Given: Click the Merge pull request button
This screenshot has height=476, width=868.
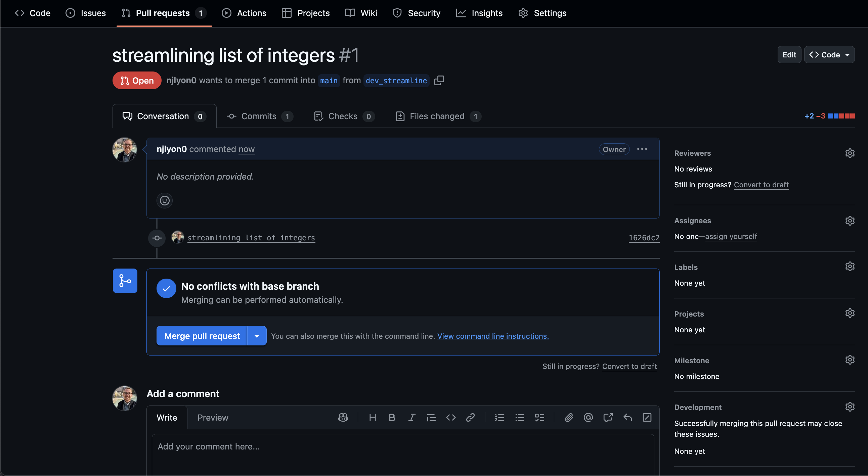Looking at the screenshot, I should 202,336.
